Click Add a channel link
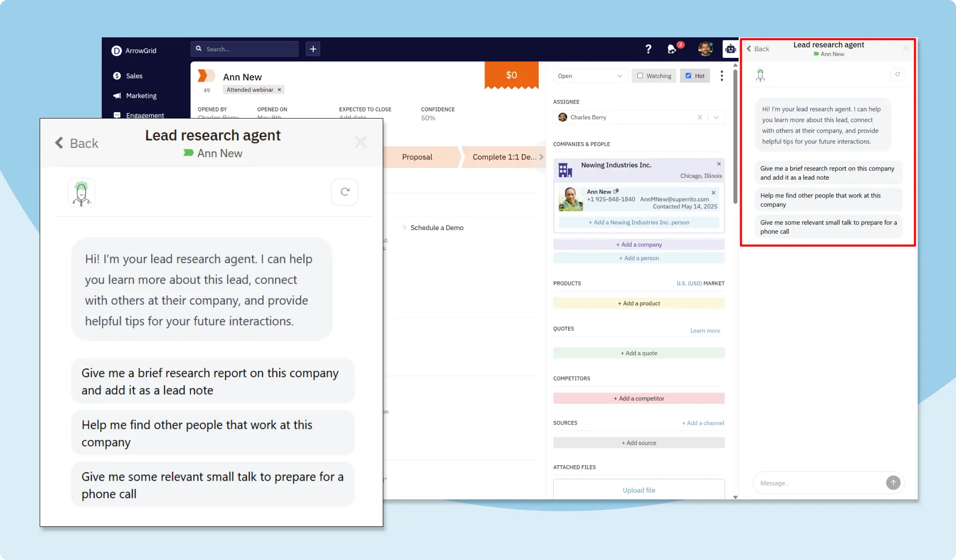 click(703, 423)
